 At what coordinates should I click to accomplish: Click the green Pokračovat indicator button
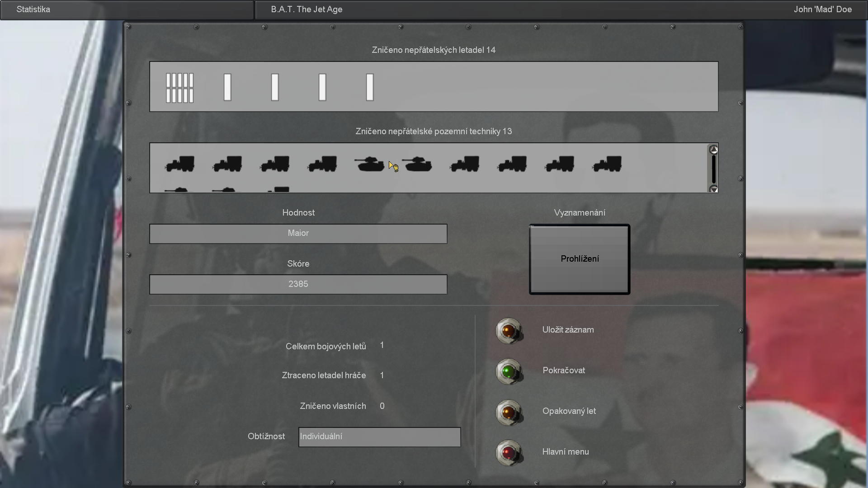coord(509,371)
